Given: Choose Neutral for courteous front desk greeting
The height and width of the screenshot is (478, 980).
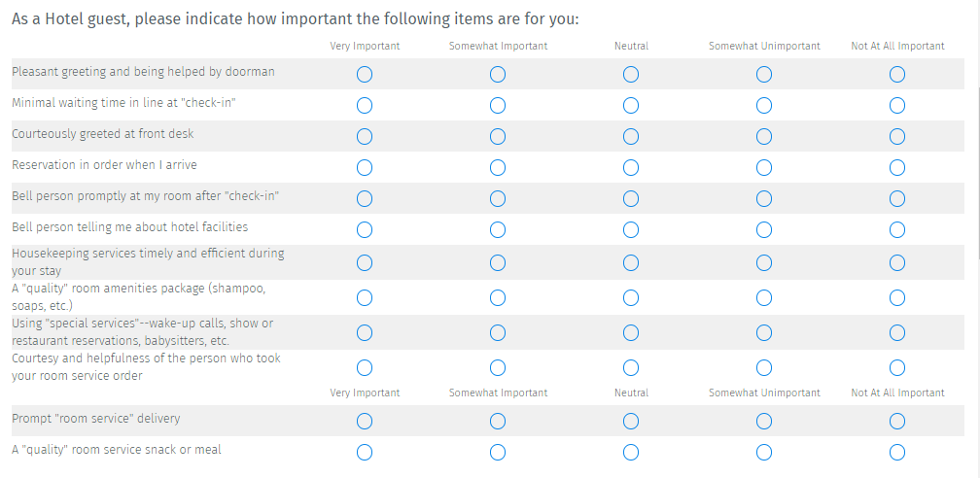Looking at the screenshot, I should tap(631, 136).
